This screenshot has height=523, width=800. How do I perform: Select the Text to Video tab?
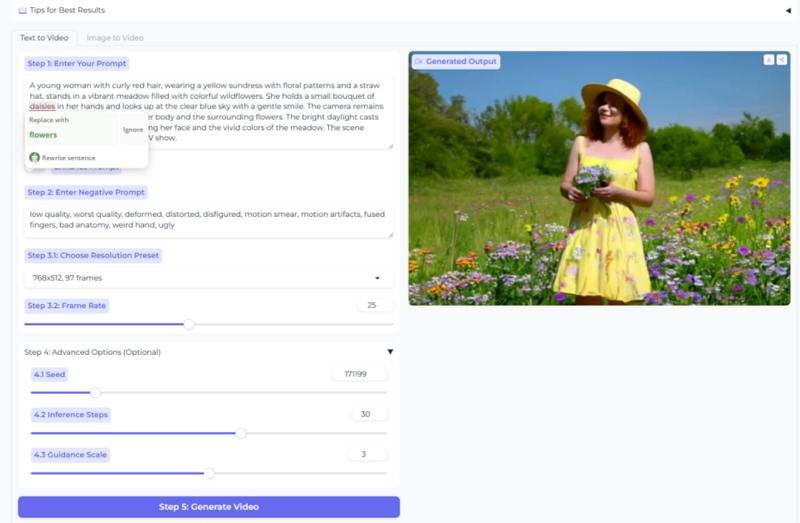[44, 38]
